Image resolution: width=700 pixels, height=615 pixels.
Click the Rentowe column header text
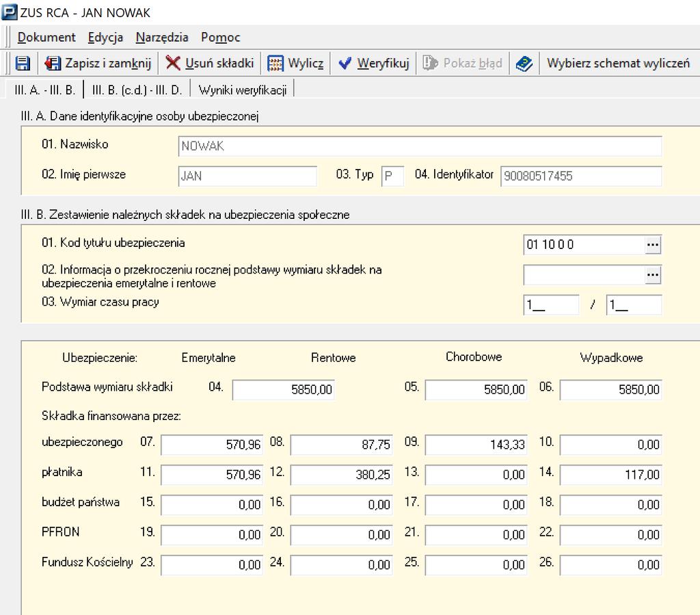click(334, 358)
